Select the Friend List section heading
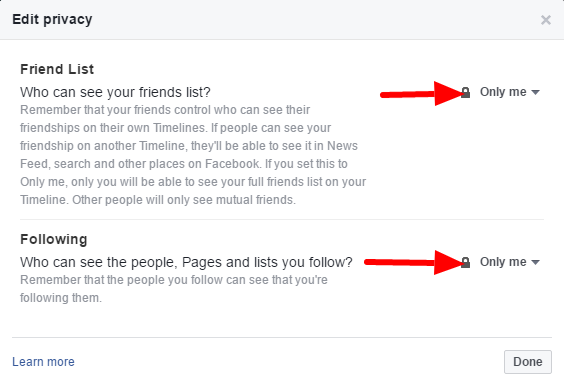Viewport: 564px width, 383px height. click(x=57, y=69)
